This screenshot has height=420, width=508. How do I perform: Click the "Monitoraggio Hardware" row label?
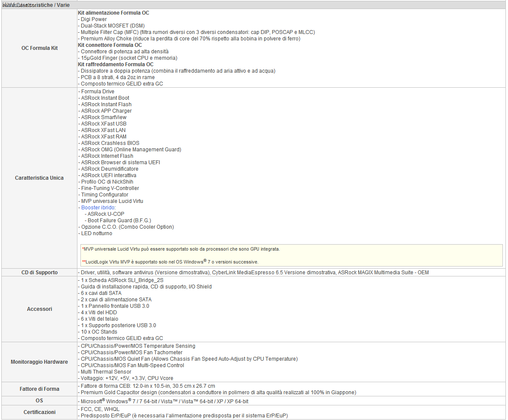coord(39,362)
